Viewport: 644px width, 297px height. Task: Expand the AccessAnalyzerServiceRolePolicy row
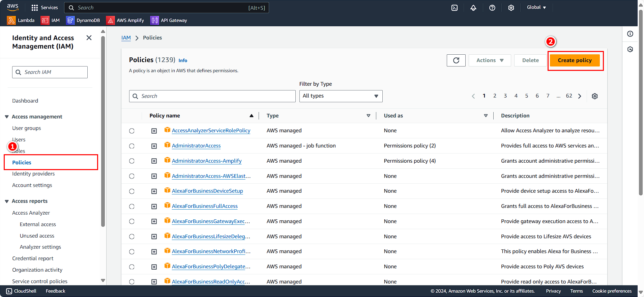(x=154, y=131)
